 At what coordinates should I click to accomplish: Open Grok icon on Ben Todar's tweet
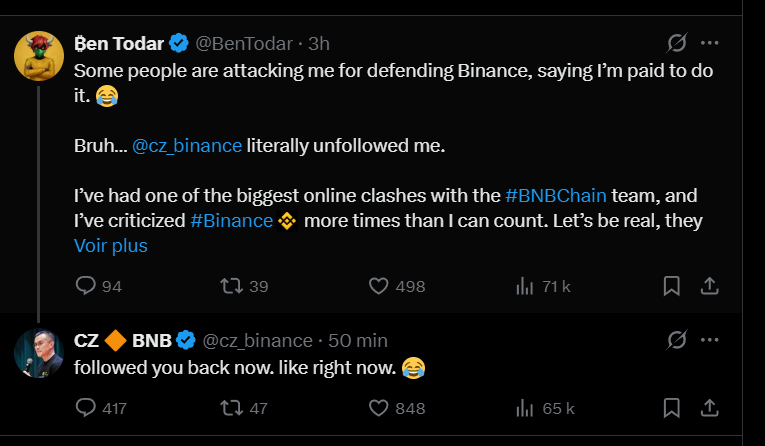(x=677, y=43)
